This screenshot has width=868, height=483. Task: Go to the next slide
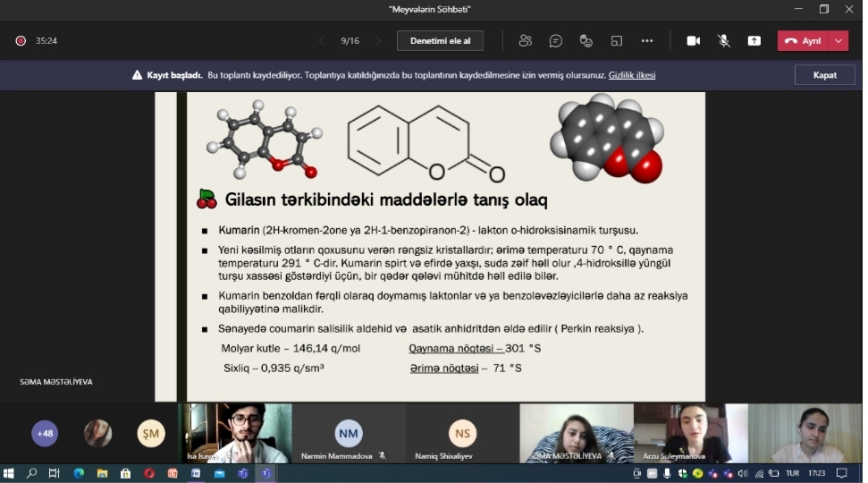pyautogui.click(x=378, y=41)
